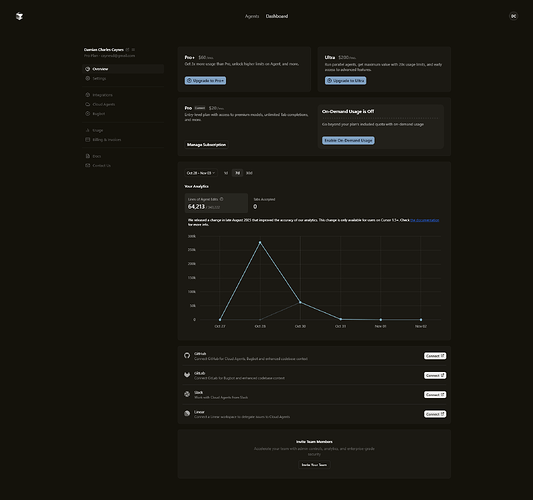Connect Slack integration
Viewport: 533px width, 500px height.
pos(435,395)
